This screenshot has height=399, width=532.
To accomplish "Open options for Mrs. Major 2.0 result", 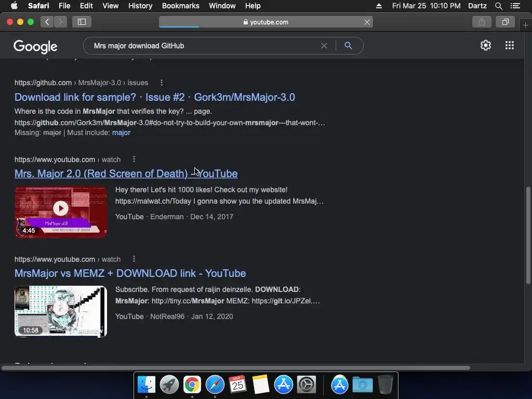I will point(134,159).
